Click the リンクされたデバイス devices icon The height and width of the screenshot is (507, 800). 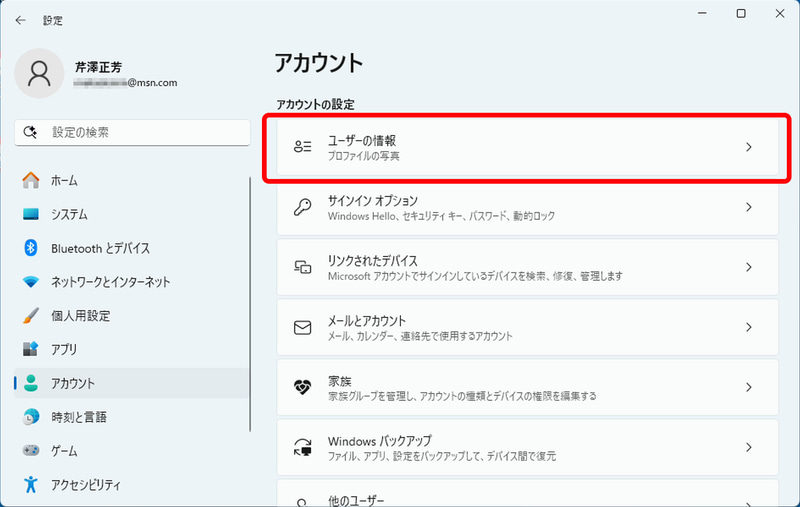click(x=303, y=267)
